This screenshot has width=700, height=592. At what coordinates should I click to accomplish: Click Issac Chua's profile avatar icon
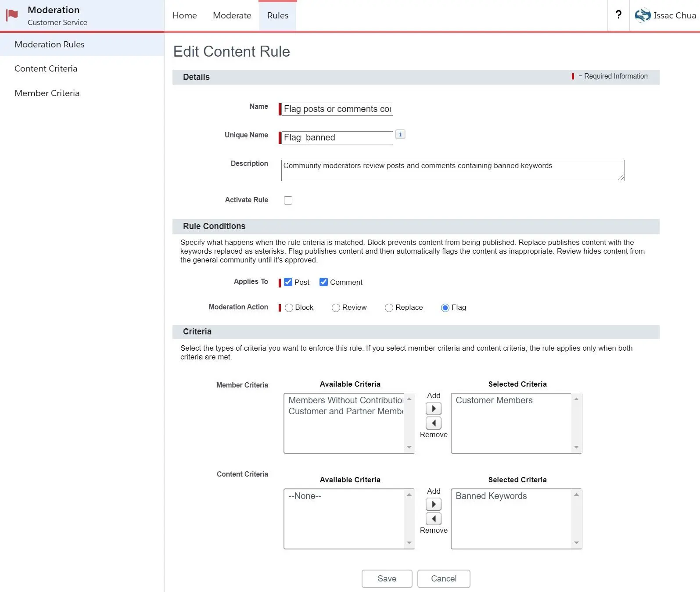tap(643, 15)
